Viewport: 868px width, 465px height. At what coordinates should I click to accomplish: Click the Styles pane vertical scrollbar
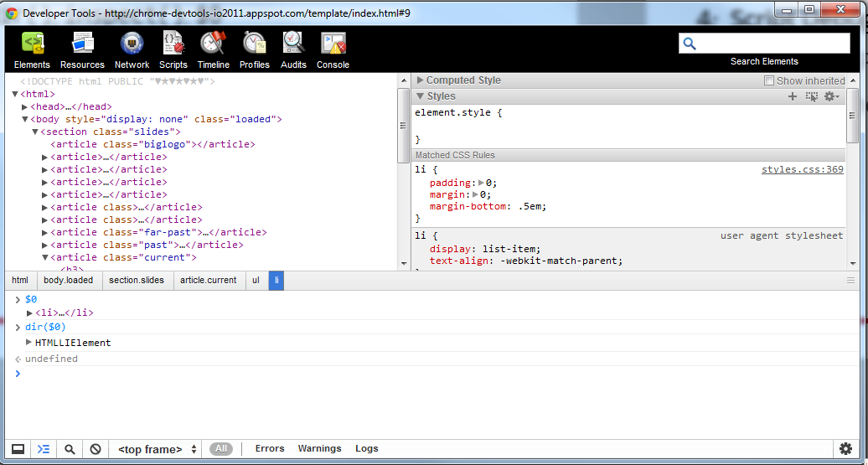[x=853, y=115]
